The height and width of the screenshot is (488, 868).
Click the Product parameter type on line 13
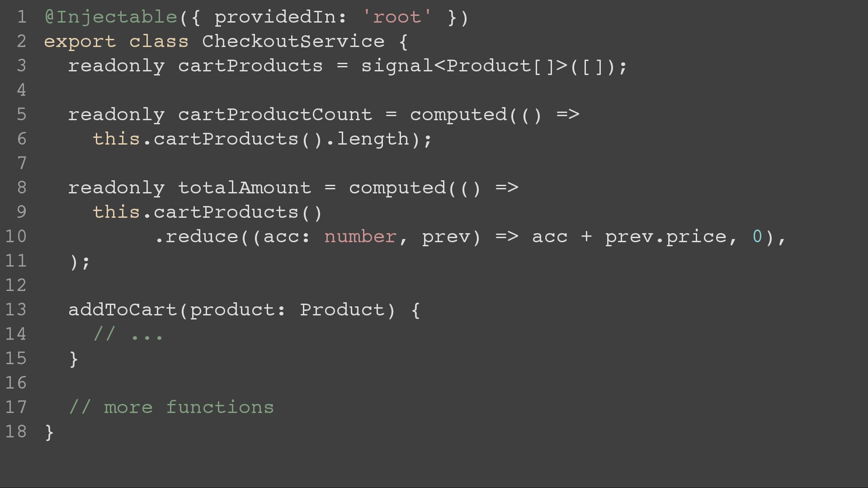342,310
